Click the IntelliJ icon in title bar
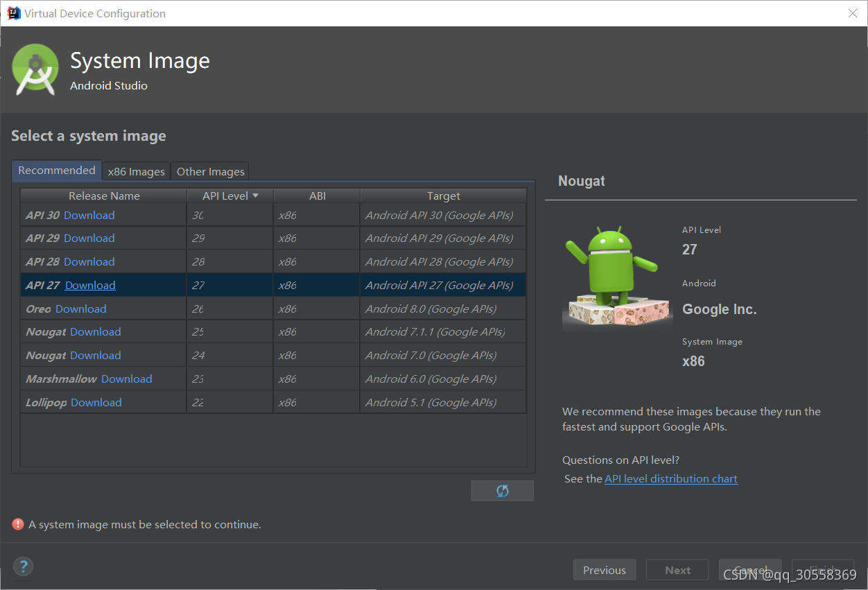This screenshot has height=590, width=868. (x=14, y=13)
